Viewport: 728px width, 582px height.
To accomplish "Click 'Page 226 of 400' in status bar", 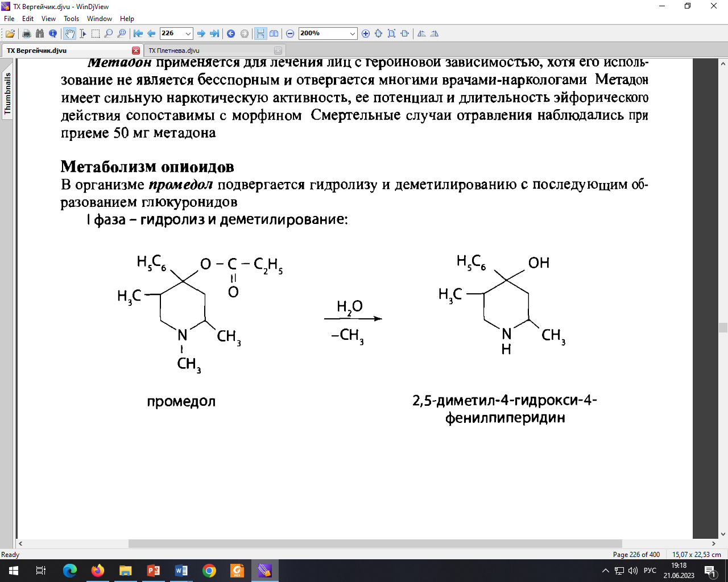I will (636, 555).
